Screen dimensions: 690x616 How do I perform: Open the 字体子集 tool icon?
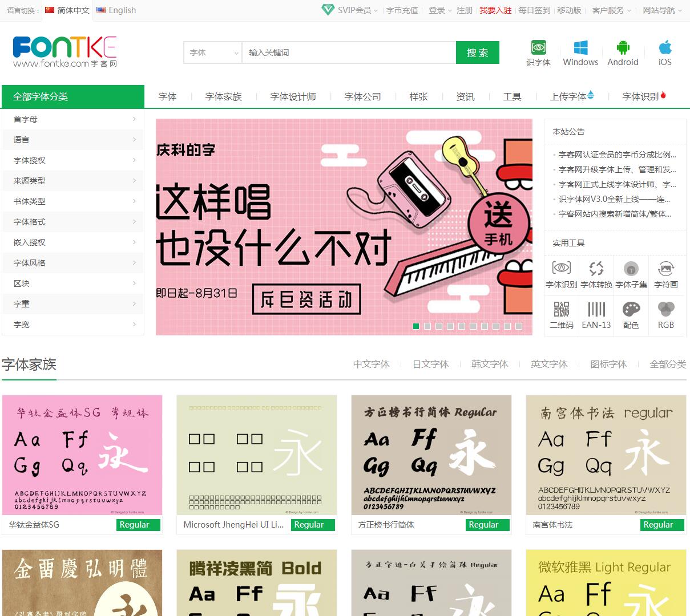(x=631, y=268)
